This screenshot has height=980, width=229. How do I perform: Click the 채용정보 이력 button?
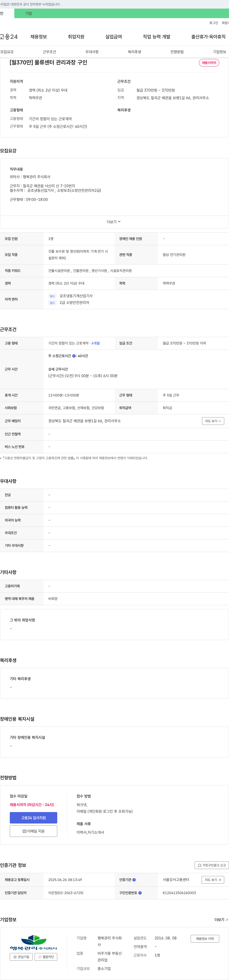coord(205,938)
